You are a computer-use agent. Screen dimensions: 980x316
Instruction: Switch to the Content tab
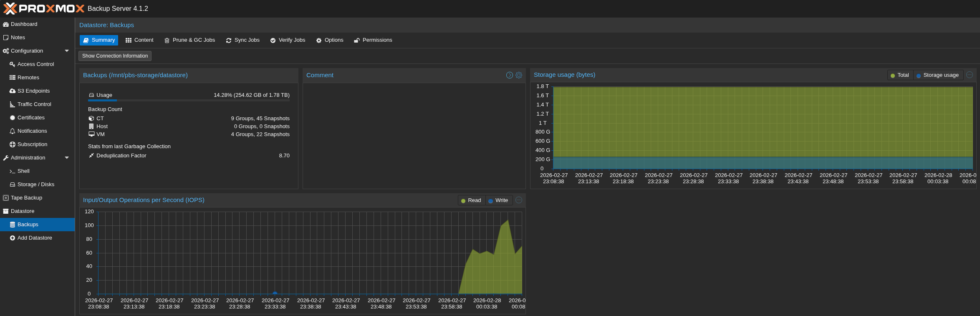139,40
